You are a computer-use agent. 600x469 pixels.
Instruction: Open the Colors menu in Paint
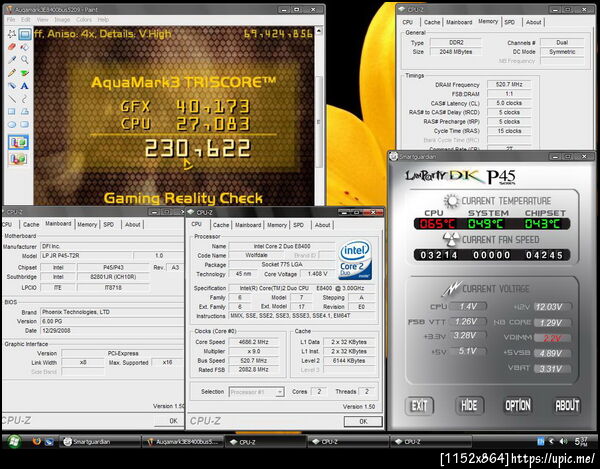coord(84,20)
